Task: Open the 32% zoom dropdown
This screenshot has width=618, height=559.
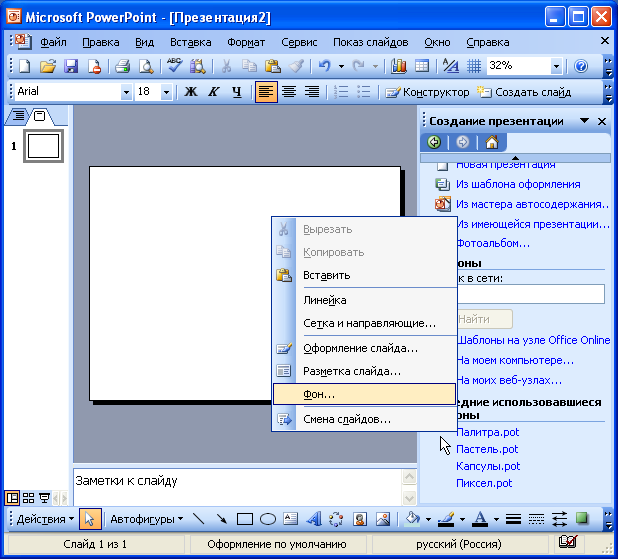Action: pos(556,66)
